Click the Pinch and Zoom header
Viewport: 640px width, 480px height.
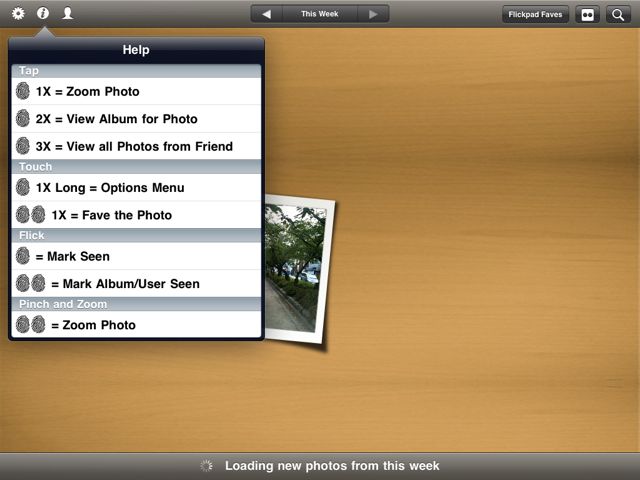(x=136, y=304)
